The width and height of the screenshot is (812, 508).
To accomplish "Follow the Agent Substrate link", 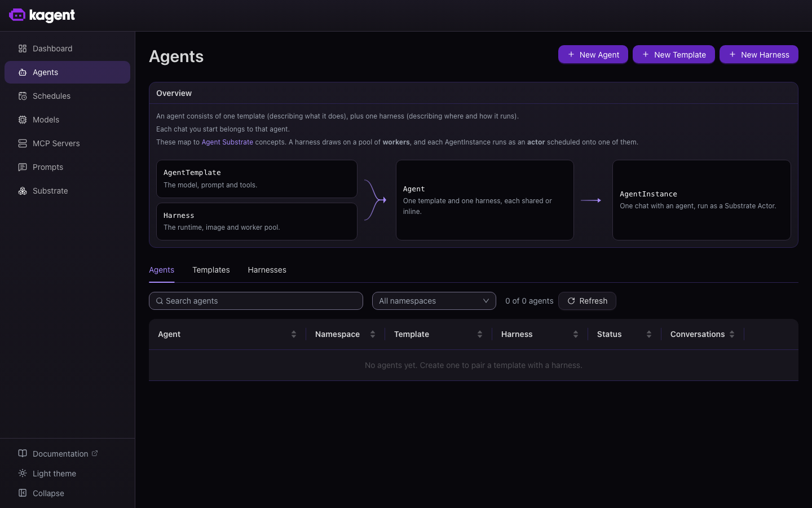I will tap(227, 142).
